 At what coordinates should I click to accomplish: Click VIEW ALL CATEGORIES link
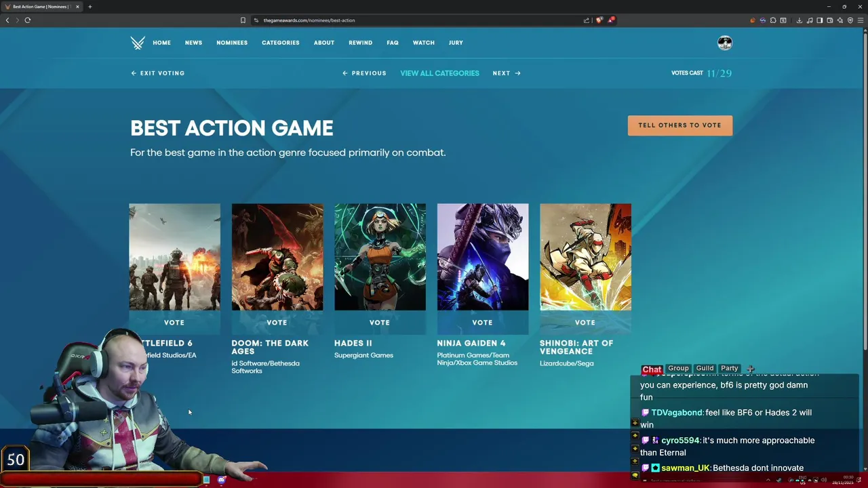(439, 73)
